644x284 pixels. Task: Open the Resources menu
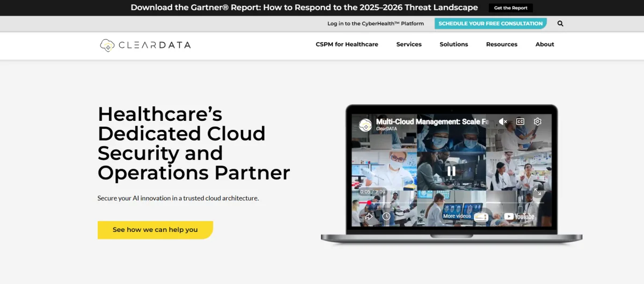[502, 45]
